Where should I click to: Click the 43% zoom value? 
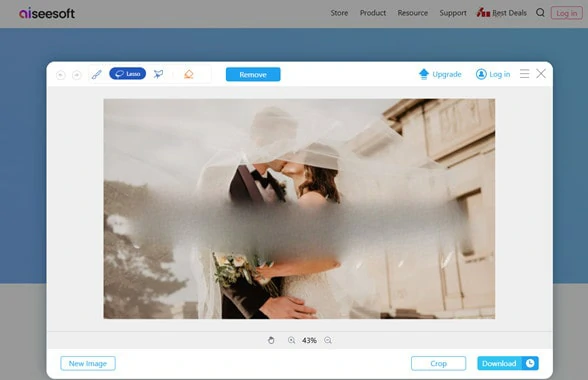(x=309, y=340)
